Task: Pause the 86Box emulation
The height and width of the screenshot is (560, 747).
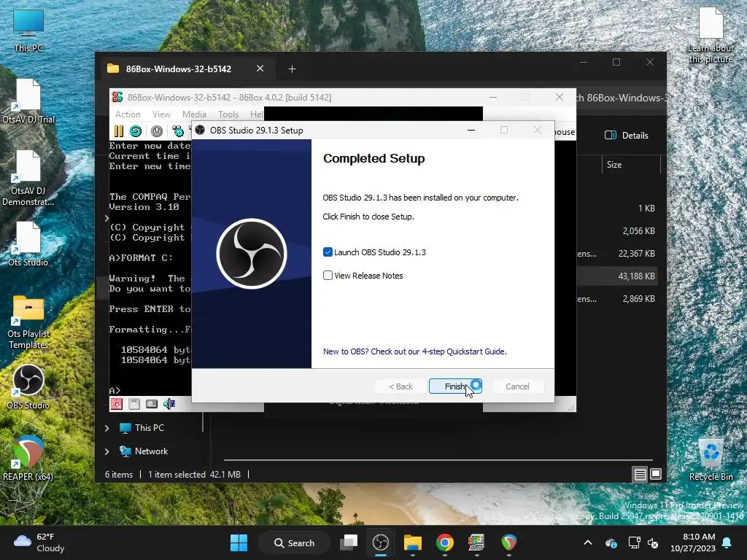Action: pos(119,131)
